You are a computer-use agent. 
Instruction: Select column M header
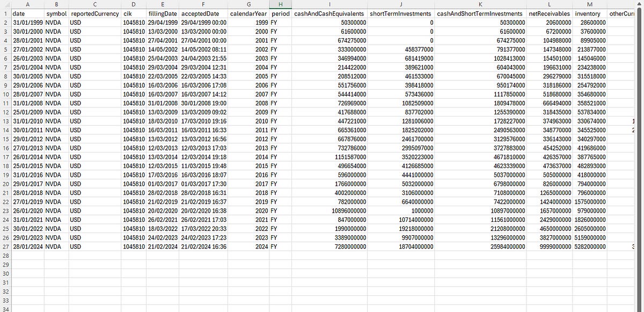click(x=589, y=4)
